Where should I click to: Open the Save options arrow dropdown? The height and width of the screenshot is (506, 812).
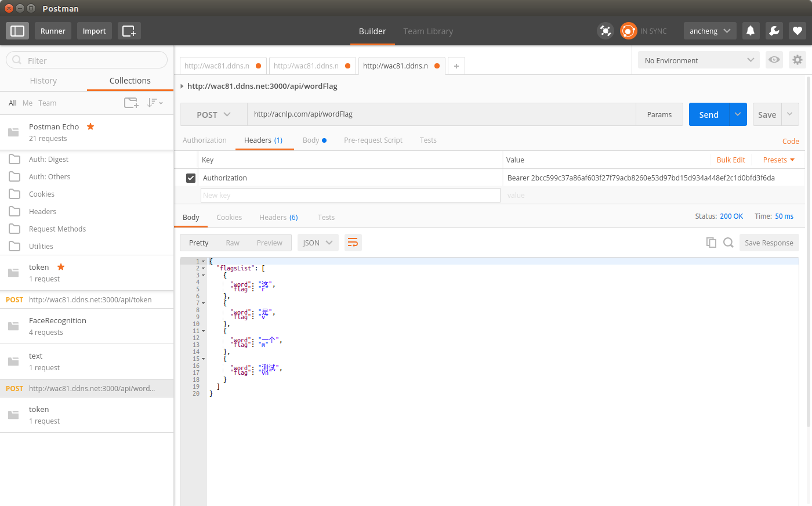[790, 114]
